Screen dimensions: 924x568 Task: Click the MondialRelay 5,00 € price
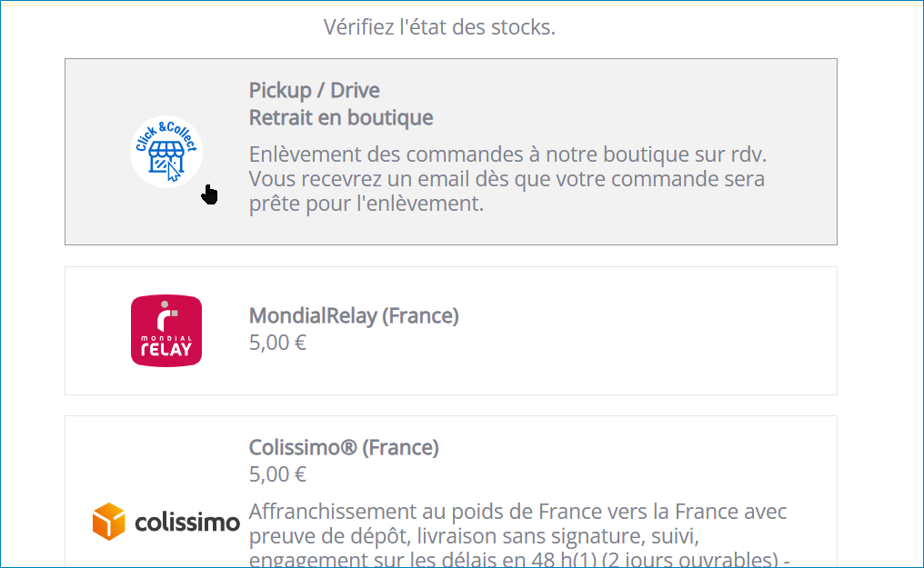tap(277, 343)
